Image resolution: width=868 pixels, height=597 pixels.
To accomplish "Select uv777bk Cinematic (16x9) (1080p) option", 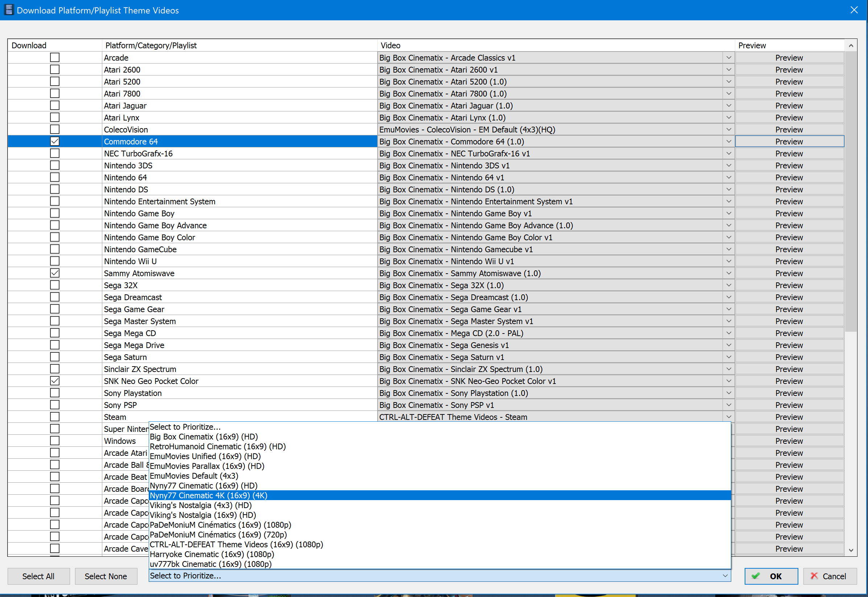I will tap(440, 564).
